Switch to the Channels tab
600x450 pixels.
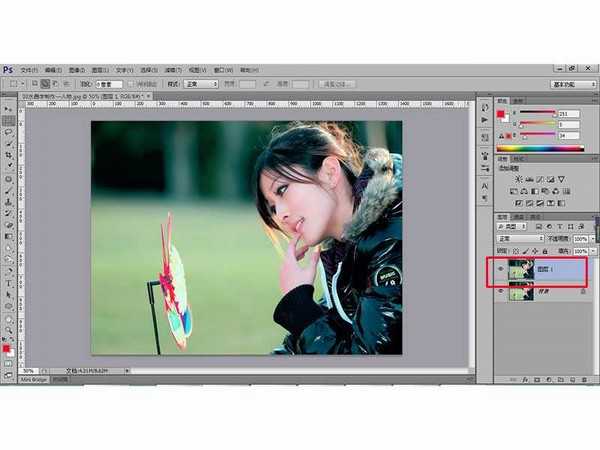[519, 216]
